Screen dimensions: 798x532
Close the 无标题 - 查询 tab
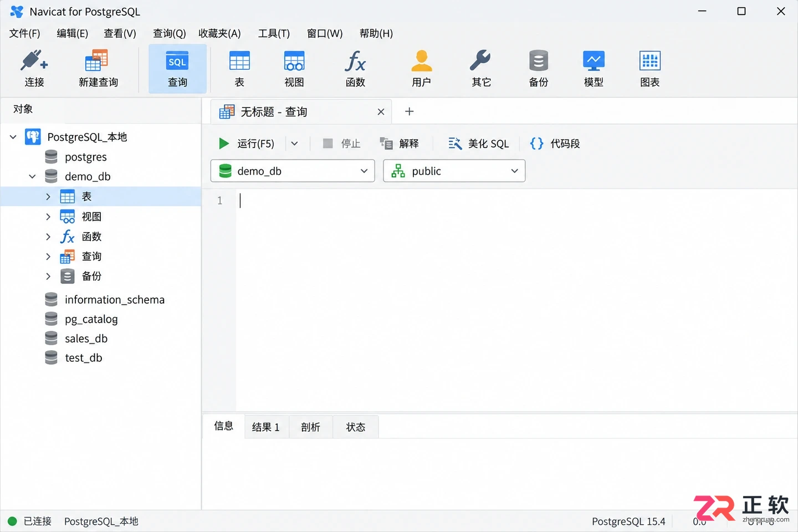pyautogui.click(x=381, y=112)
